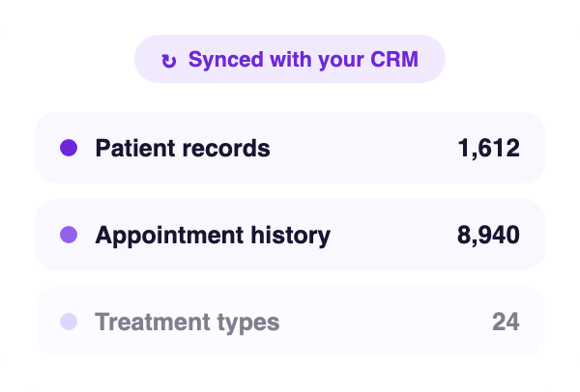
Task: Click the dark purple dot beside Patient records
Action: click(69, 148)
